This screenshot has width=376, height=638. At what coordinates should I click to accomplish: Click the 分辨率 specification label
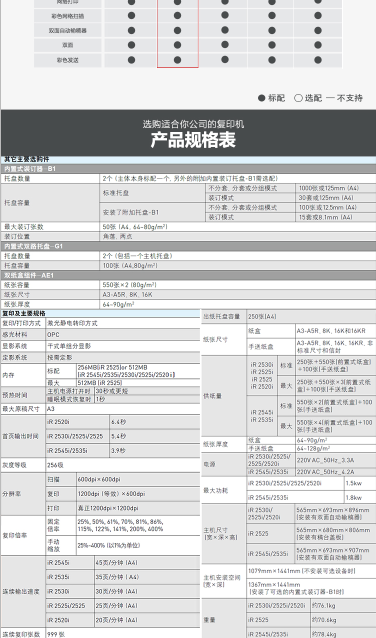(11, 494)
